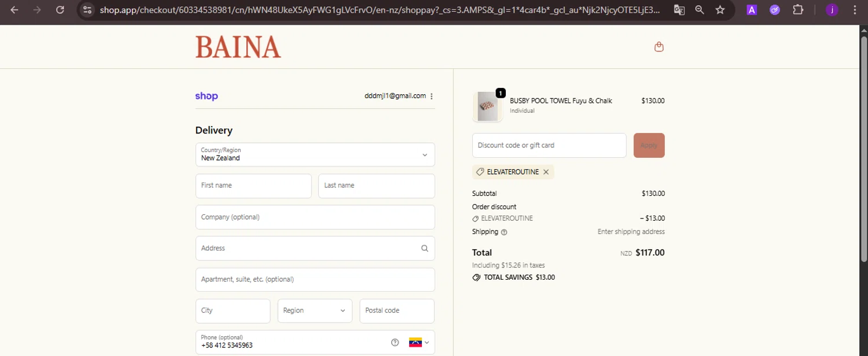Remove the ELEVATEROUTINE discount code
868x356 pixels.
[x=546, y=172]
